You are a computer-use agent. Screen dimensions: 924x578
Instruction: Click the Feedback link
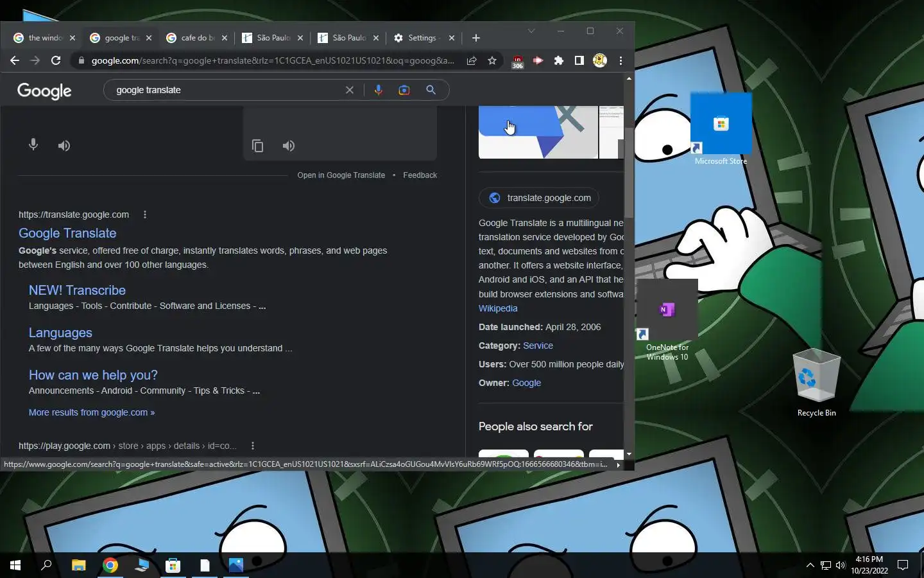click(420, 175)
